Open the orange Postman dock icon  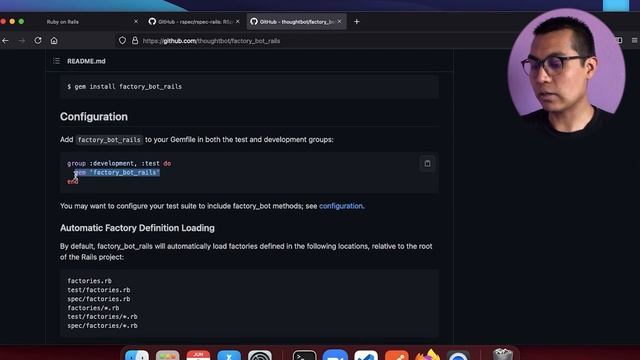(397, 355)
